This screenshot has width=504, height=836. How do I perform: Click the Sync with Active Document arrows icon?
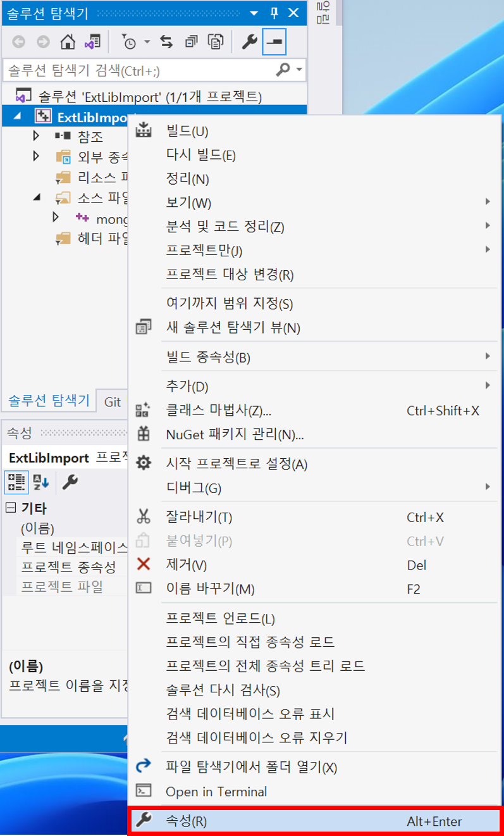point(166,42)
